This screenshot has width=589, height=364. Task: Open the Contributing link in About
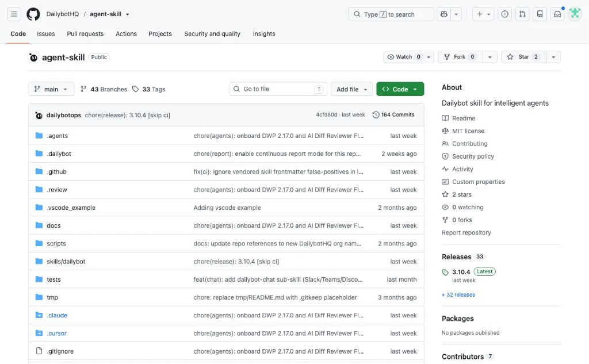pyautogui.click(x=469, y=144)
